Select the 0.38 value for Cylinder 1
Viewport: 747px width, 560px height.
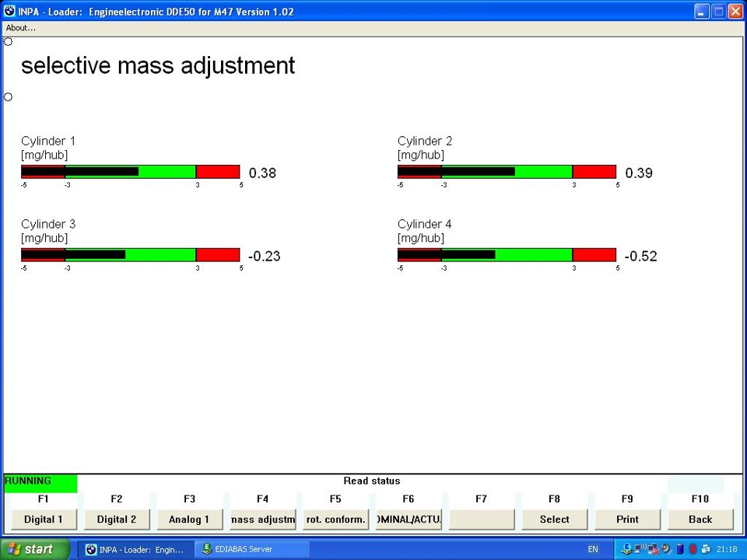262,173
